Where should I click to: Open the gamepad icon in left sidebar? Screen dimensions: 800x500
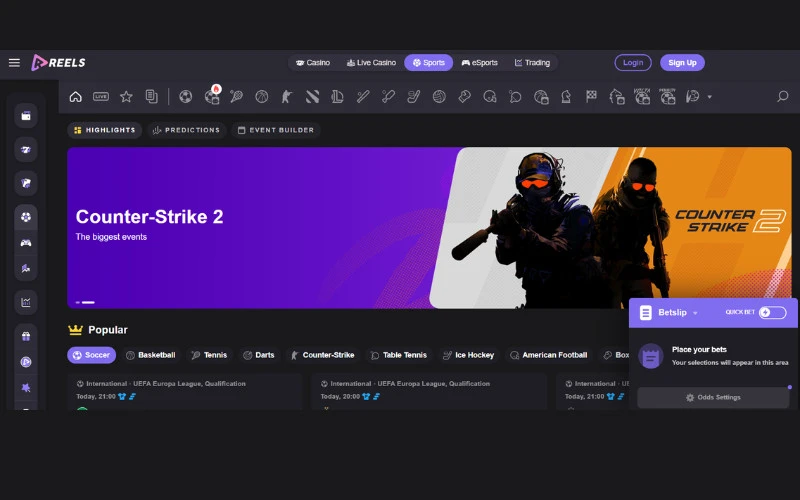coord(26,243)
